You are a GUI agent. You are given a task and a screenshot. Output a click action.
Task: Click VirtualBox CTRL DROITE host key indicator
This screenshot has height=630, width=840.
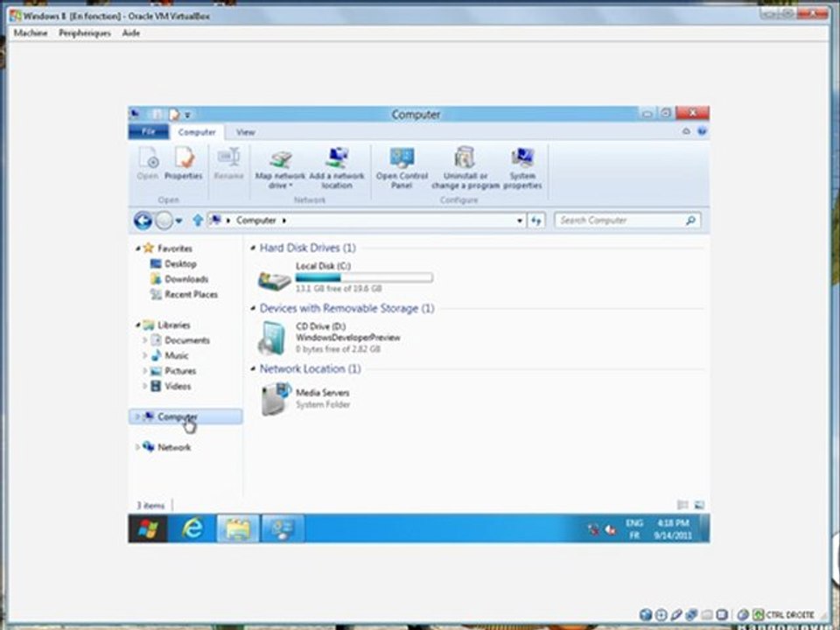pos(783,614)
